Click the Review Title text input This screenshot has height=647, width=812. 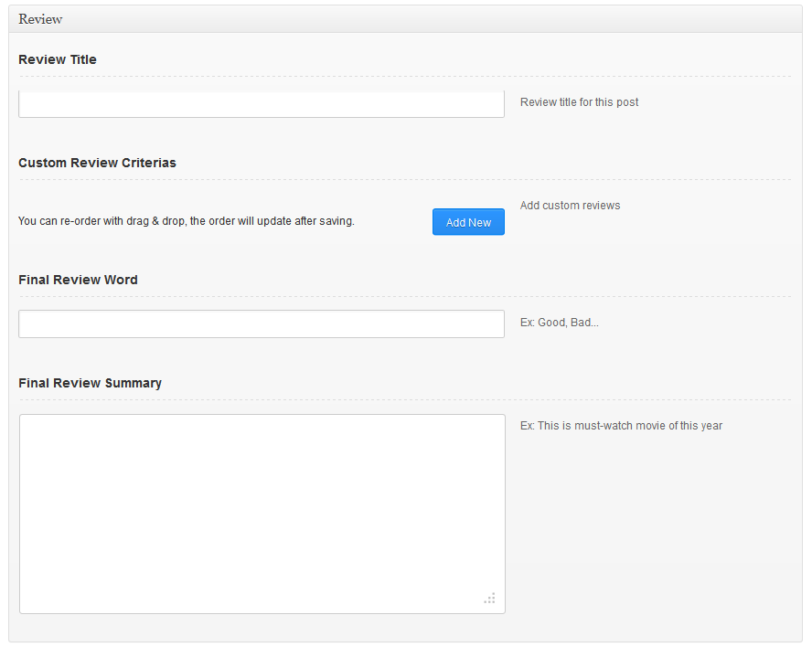[x=261, y=104]
